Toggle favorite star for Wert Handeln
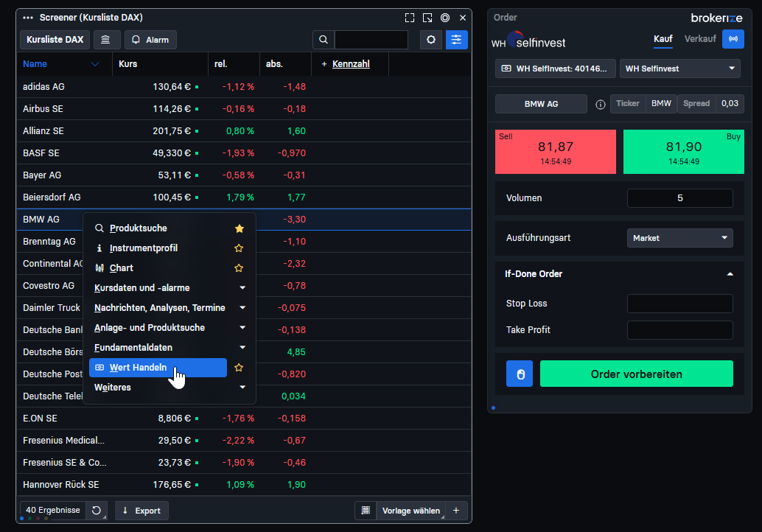This screenshot has height=532, width=762. 239,368
